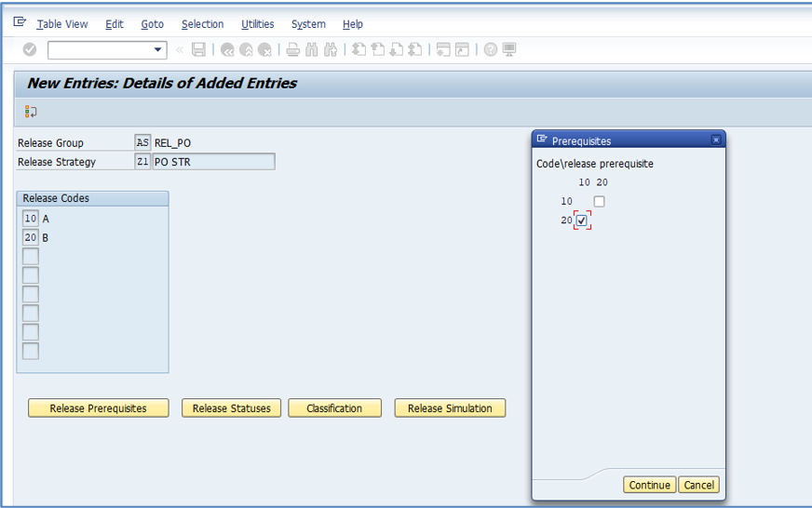The width and height of the screenshot is (812, 508).
Task: Click the green checkmark Enter icon
Action: click(x=30, y=49)
